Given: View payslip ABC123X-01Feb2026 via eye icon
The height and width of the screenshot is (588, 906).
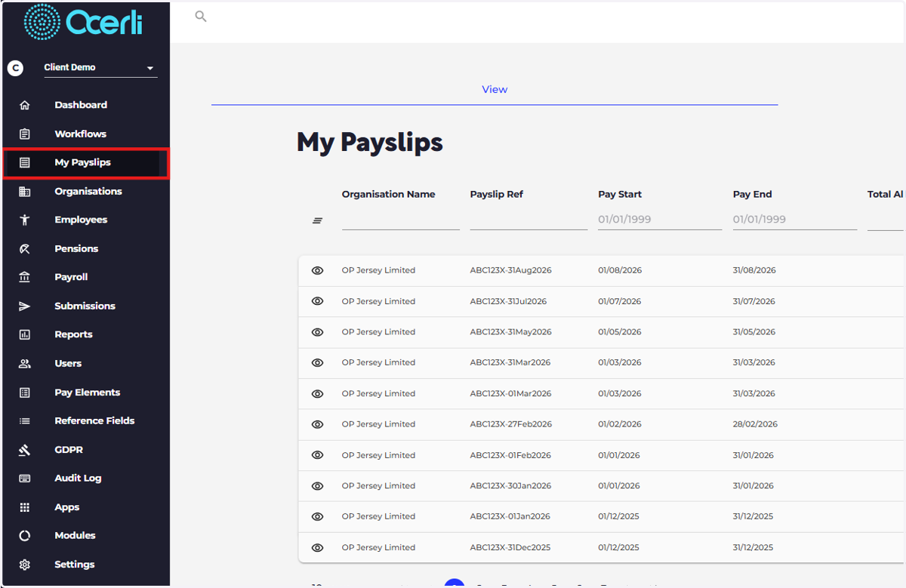Looking at the screenshot, I should 318,455.
